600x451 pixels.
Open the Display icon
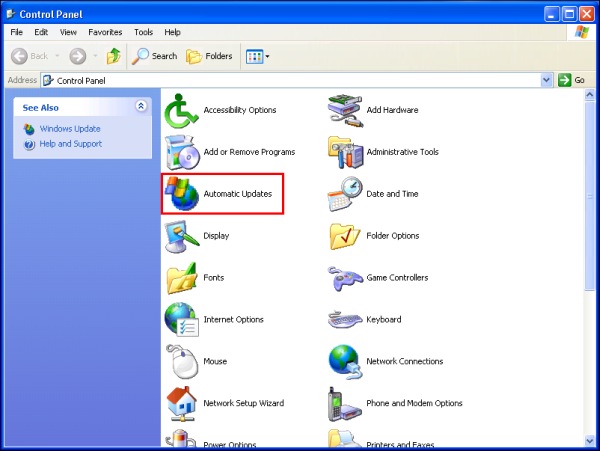click(182, 236)
